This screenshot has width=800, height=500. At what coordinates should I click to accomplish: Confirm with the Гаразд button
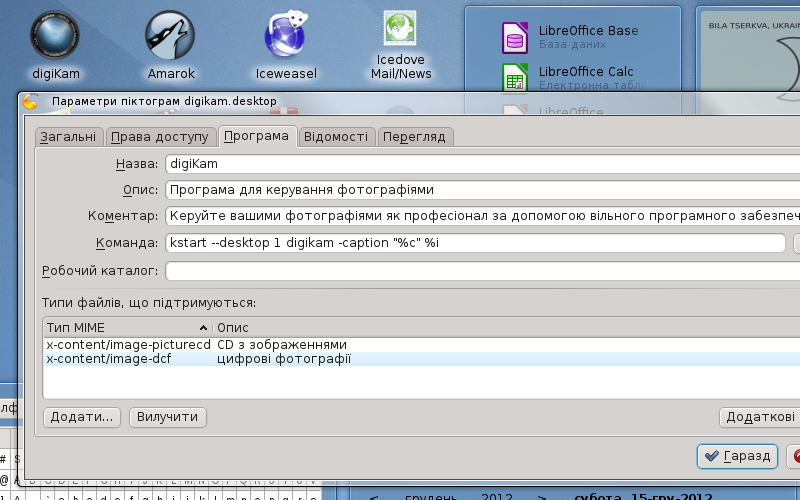click(x=737, y=456)
